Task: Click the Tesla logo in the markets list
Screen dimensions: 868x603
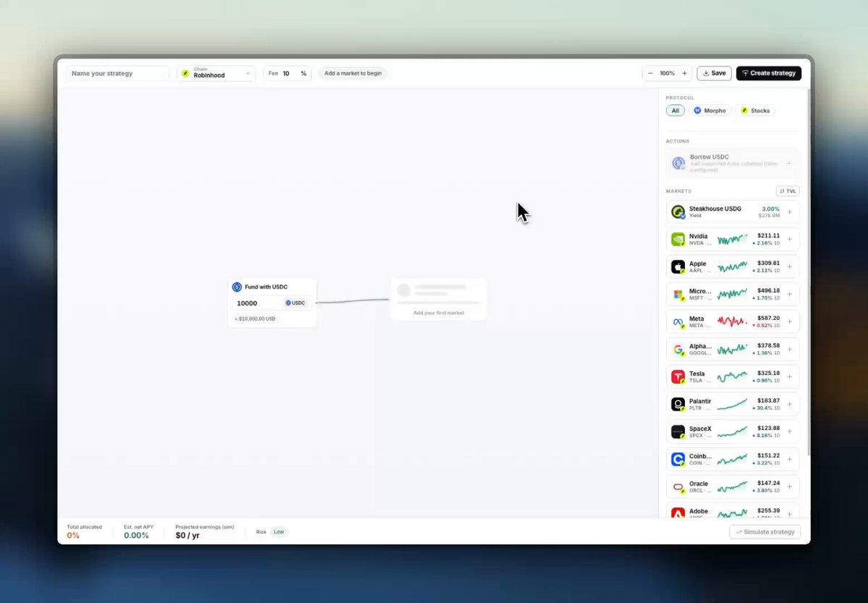Action: [x=678, y=376]
